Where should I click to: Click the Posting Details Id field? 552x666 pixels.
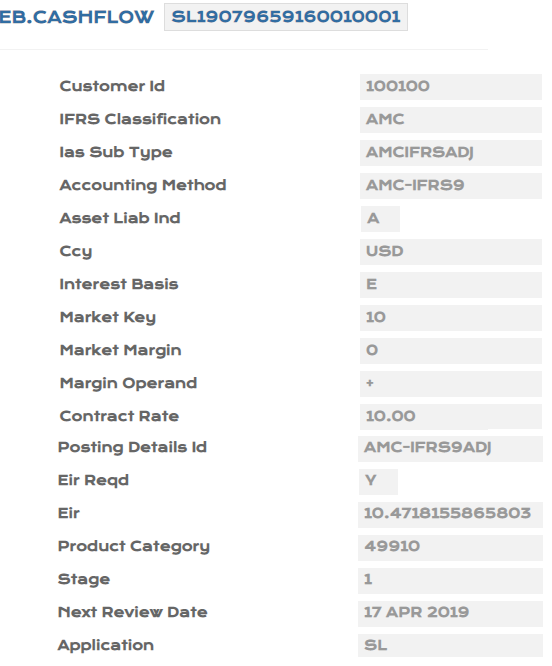450,449
